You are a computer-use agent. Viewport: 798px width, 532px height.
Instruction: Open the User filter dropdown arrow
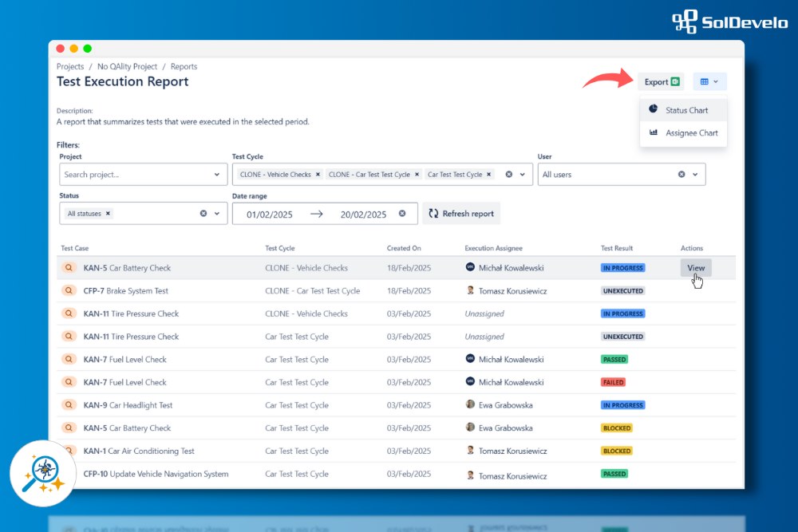(695, 175)
